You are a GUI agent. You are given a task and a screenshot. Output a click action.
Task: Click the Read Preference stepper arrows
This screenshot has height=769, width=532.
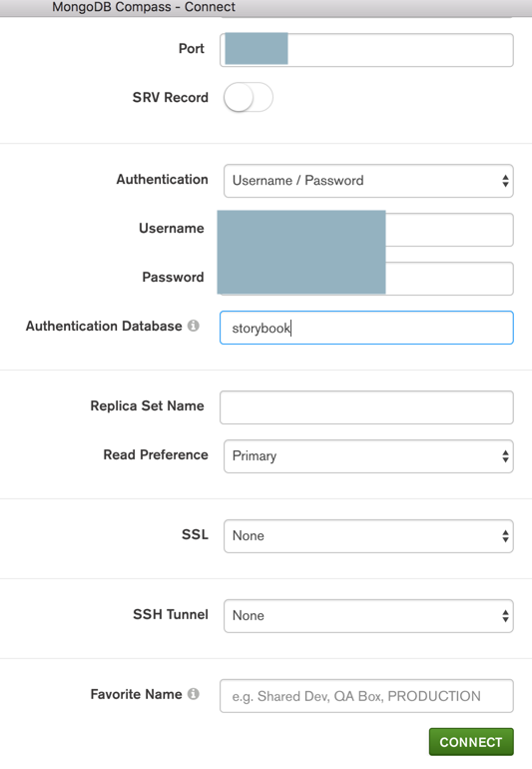click(x=505, y=456)
